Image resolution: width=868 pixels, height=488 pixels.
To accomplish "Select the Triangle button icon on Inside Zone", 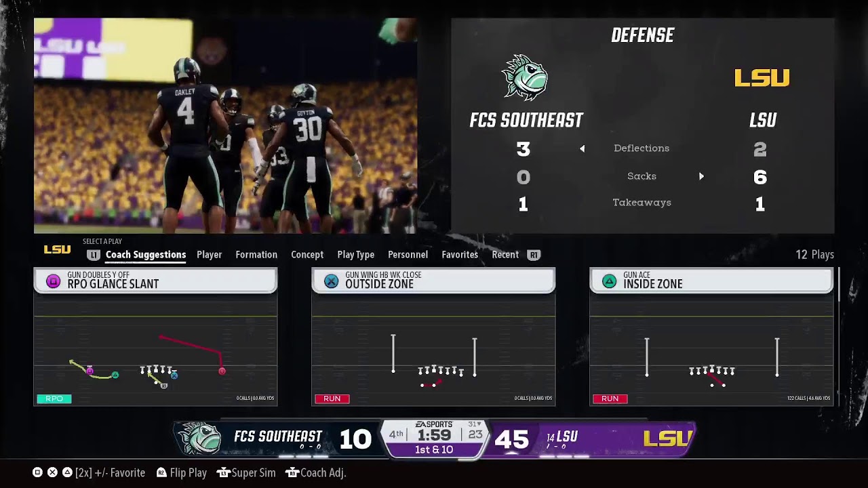I will click(x=609, y=281).
